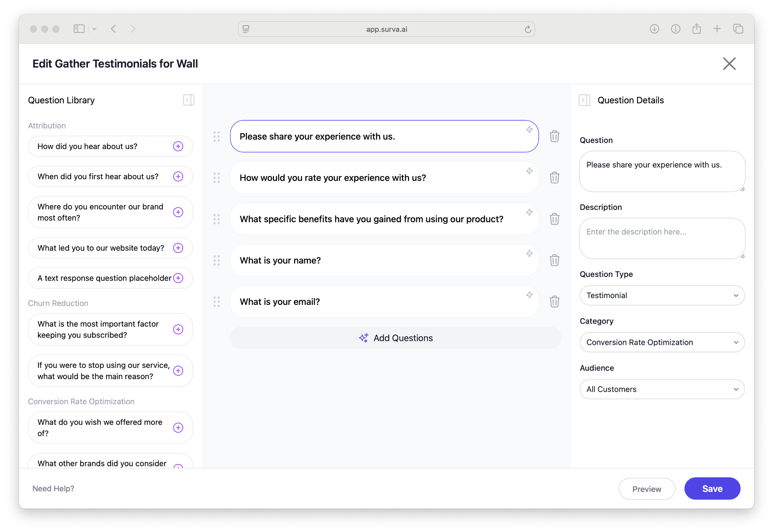Viewport: 773px width, 532px height.
Task: Open the Question Type dropdown
Action: tap(662, 295)
